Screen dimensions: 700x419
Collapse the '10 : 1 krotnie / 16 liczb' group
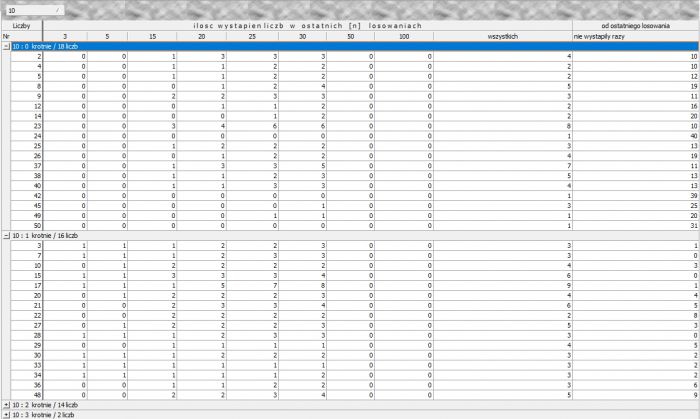tap(6, 236)
